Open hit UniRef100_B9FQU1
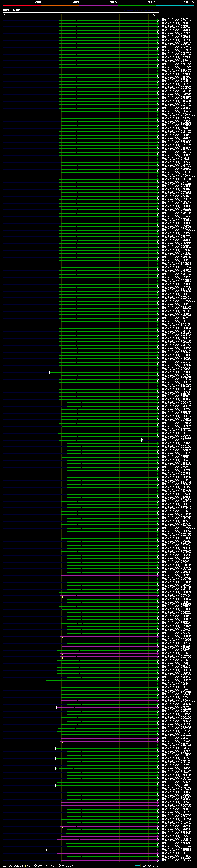The width and height of the screenshot is (197, 868). [176, 37]
